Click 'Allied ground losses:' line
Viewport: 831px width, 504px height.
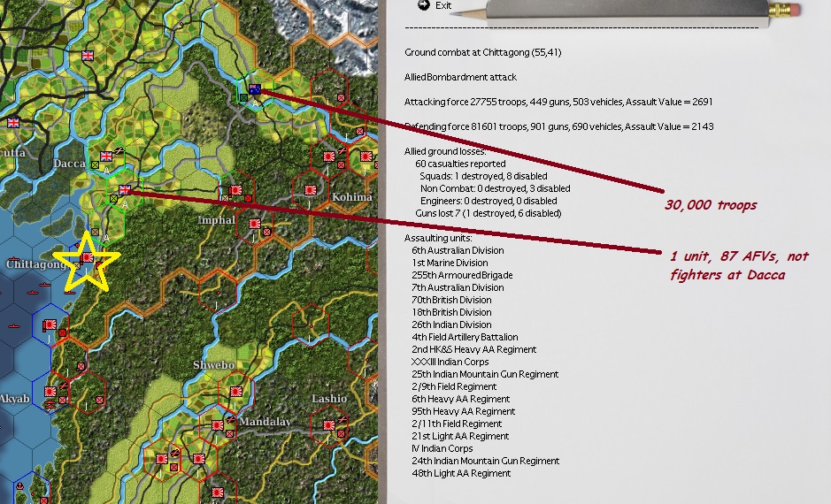445,151
